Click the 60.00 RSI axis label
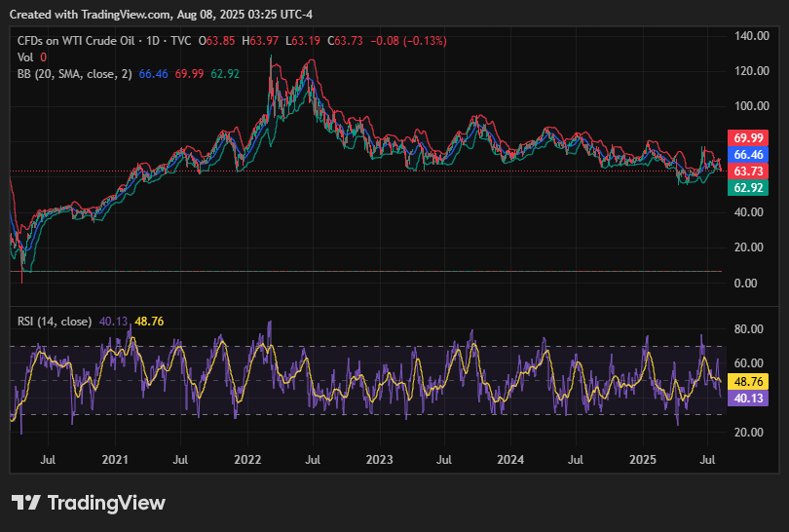 pos(749,363)
